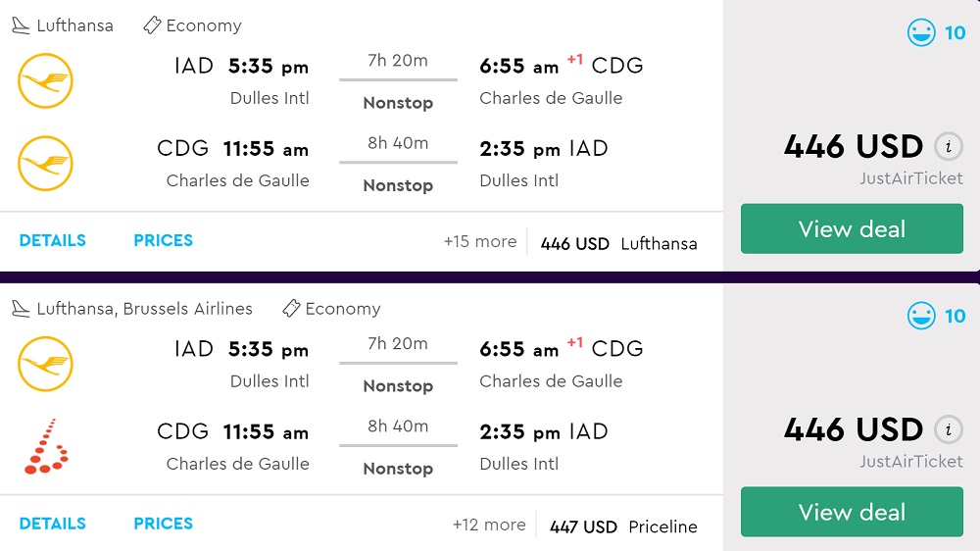
Task: Click the Economy tag icon in first result
Action: (152, 25)
